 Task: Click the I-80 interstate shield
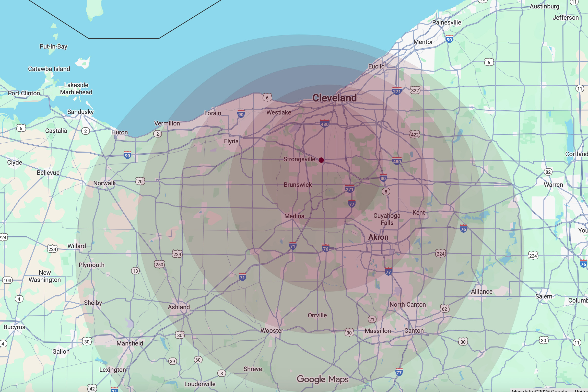pos(383,178)
